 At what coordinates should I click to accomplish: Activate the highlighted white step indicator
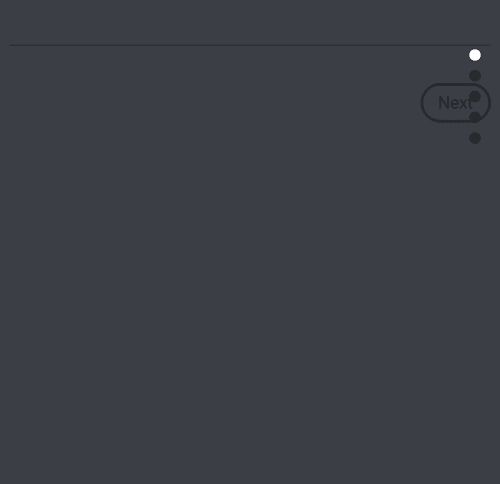click(475, 55)
